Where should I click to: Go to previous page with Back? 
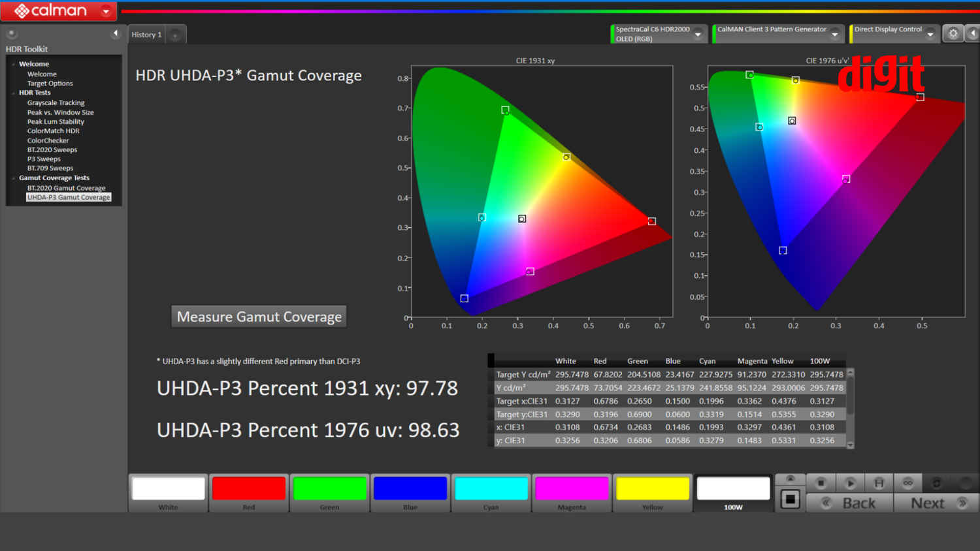tap(849, 503)
